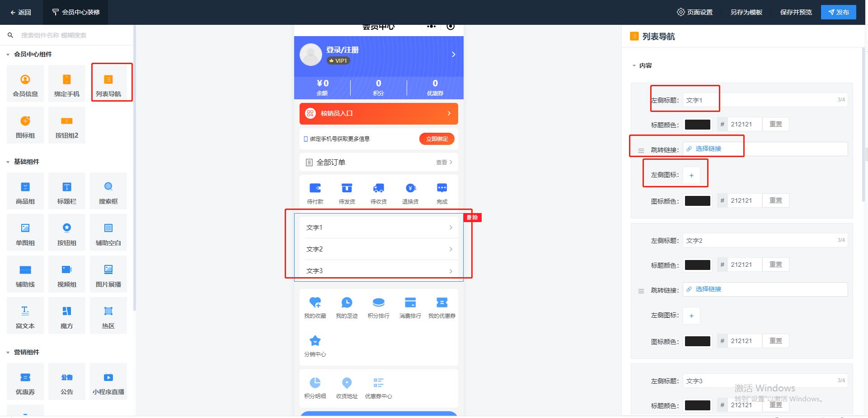Screen dimensions: 868x418
Task: Click the 完成 order icon
Action: [442, 188]
